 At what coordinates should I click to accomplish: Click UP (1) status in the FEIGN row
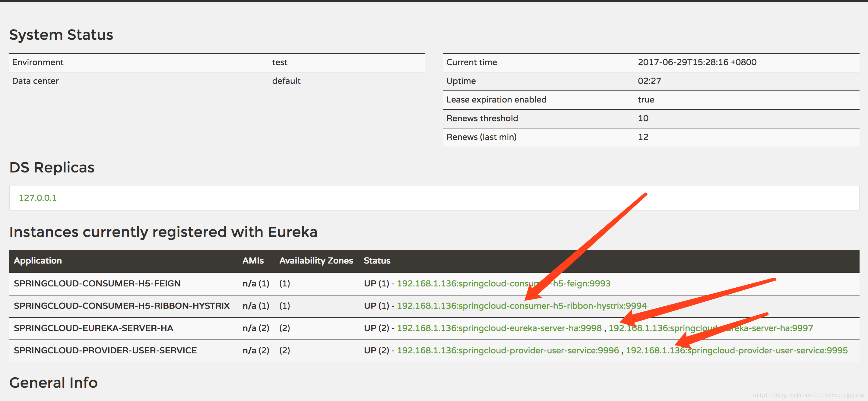pos(376,283)
